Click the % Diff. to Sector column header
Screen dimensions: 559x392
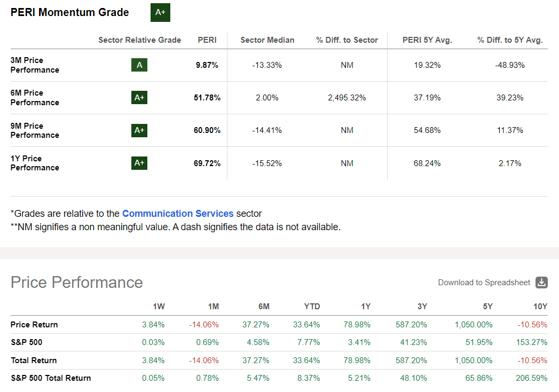347,40
